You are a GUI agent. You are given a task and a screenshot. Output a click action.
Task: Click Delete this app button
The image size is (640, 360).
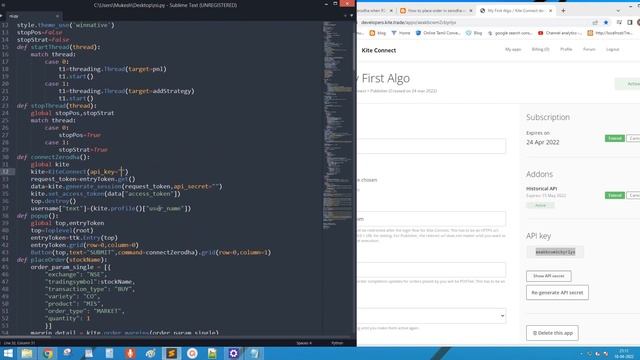tap(552, 333)
